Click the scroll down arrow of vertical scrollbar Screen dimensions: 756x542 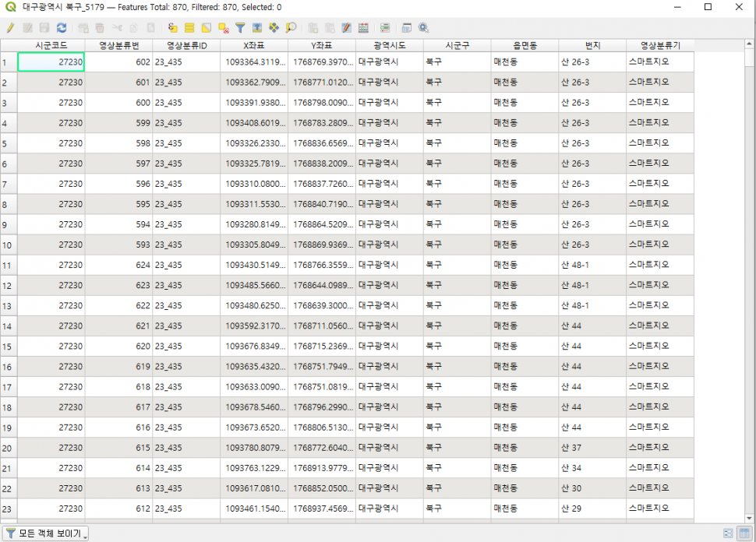click(x=749, y=519)
